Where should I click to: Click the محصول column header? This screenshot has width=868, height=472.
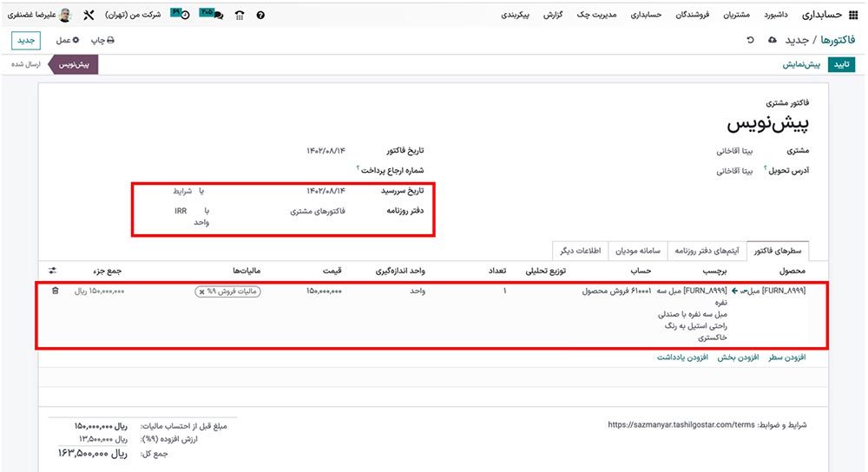792,271
